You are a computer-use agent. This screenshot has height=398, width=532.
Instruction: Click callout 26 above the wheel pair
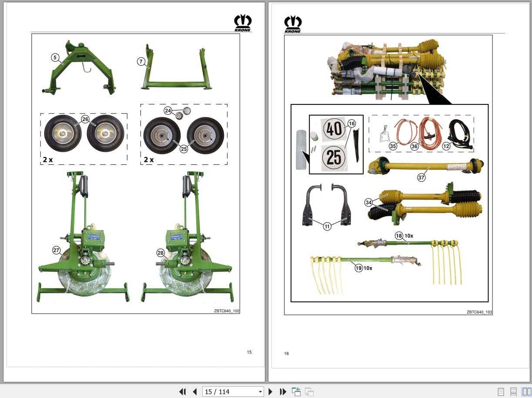(x=85, y=118)
